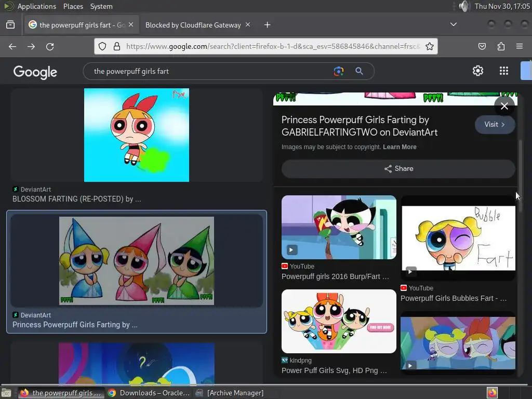
Task: Expand the list all tabs chevron
Action: point(453,24)
